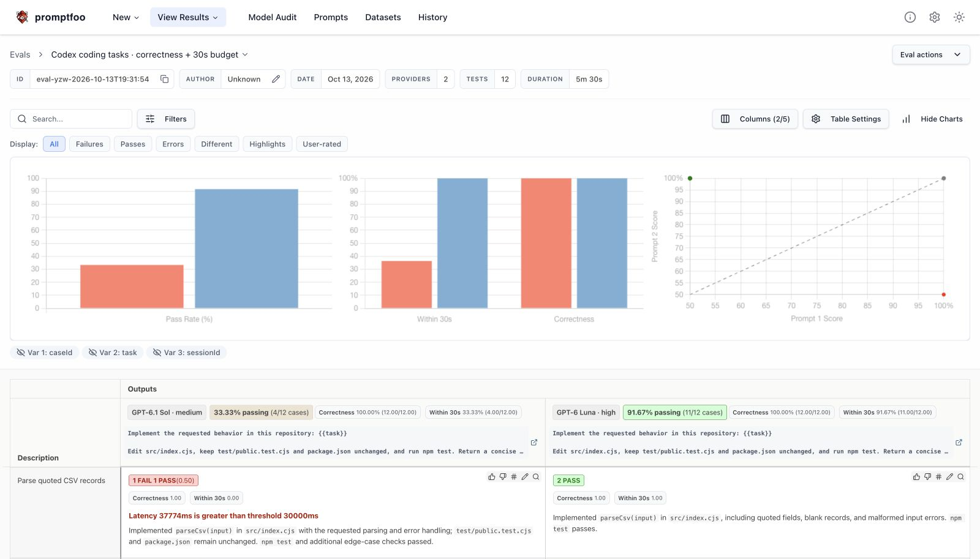This screenshot has width=980, height=559.
Task: Click the Latency 37774ms threshold error message
Action: click(x=223, y=516)
